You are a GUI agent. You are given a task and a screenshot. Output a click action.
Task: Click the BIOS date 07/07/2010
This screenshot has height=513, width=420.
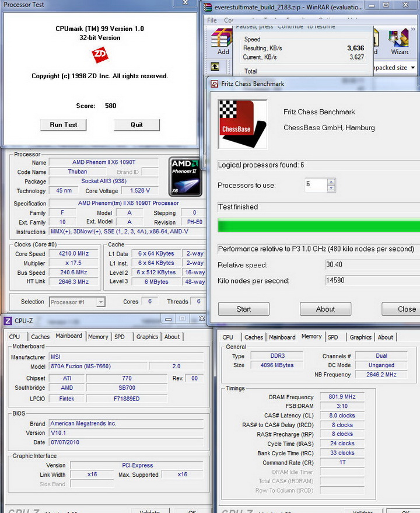pos(126,442)
